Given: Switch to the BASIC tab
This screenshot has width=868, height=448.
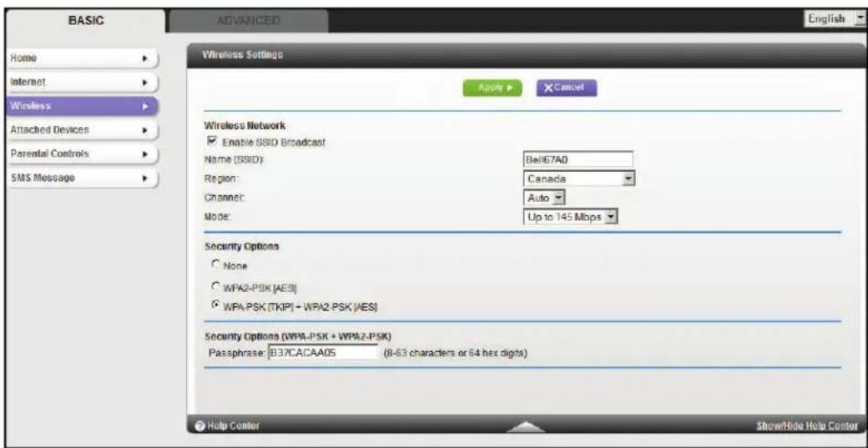Looking at the screenshot, I should tap(84, 21).
